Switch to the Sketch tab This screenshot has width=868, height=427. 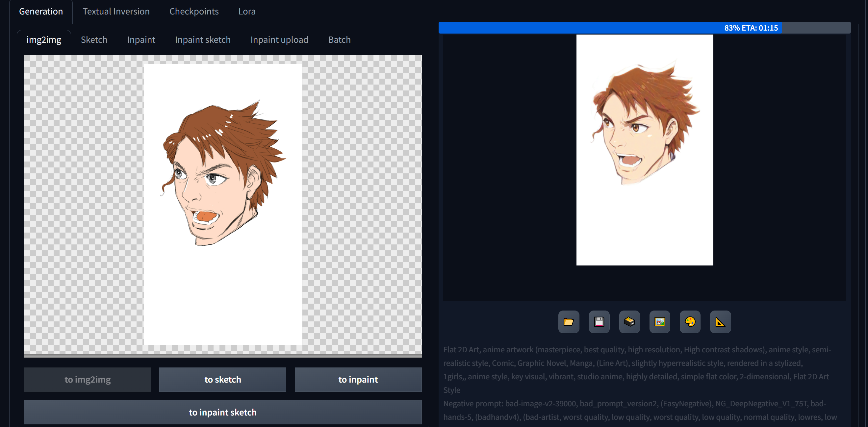[x=94, y=40]
